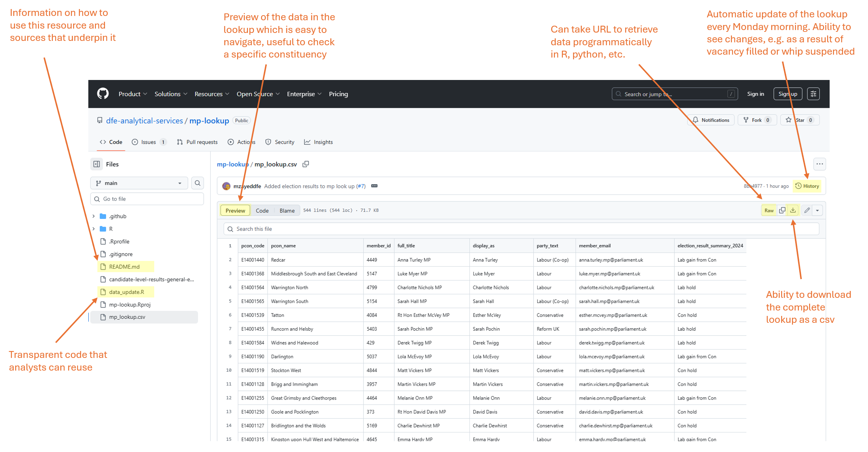Open the Security tab
Screen dimensions: 868x452
(x=280, y=142)
